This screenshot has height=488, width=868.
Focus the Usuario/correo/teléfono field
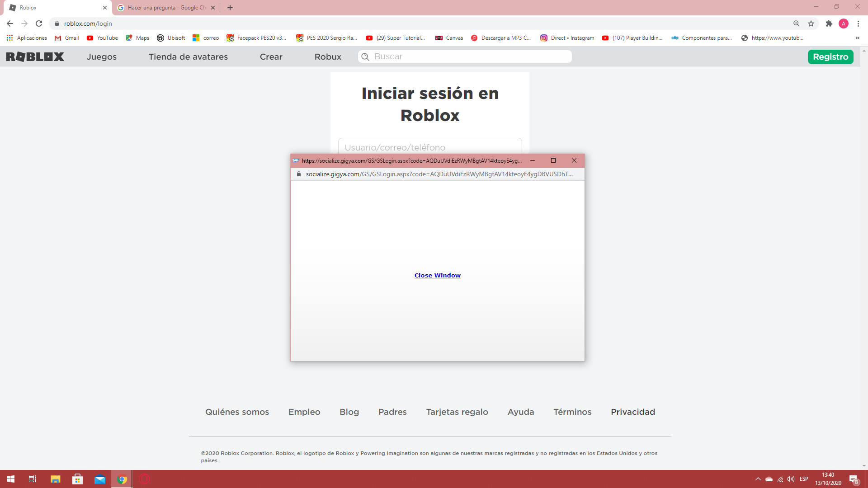[430, 146]
